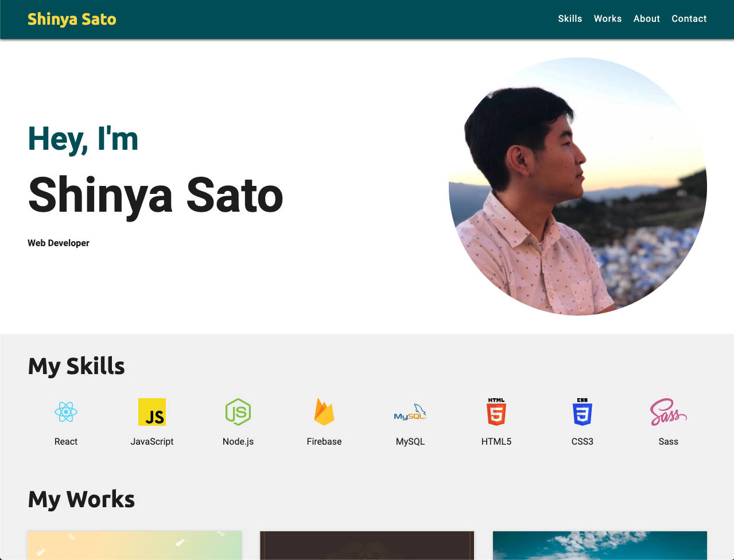Image resolution: width=734 pixels, height=560 pixels.
Task: Click the React skill icon
Action: pyautogui.click(x=66, y=412)
